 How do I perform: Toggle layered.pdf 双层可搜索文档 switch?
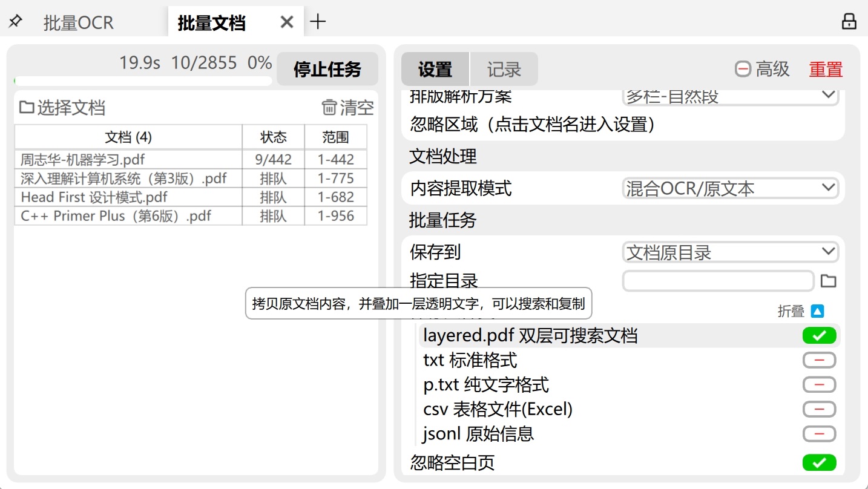pos(819,335)
